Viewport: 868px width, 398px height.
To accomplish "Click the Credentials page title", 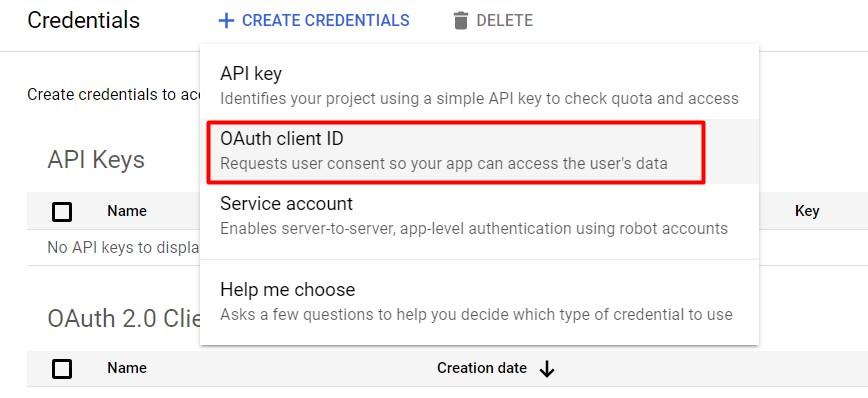I will [x=84, y=20].
